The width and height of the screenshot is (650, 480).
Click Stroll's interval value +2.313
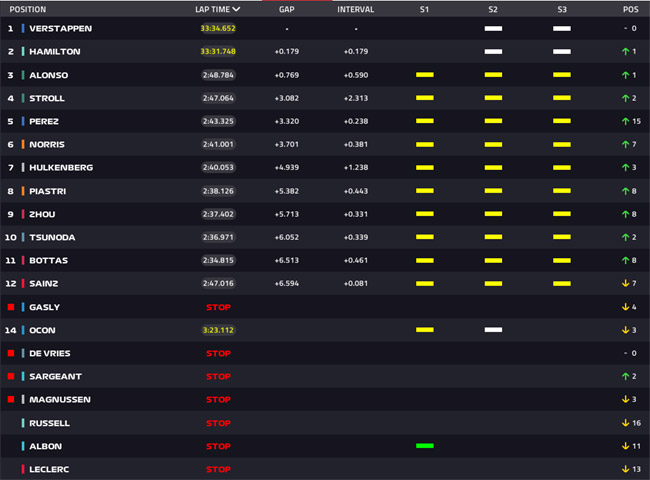pyautogui.click(x=355, y=98)
